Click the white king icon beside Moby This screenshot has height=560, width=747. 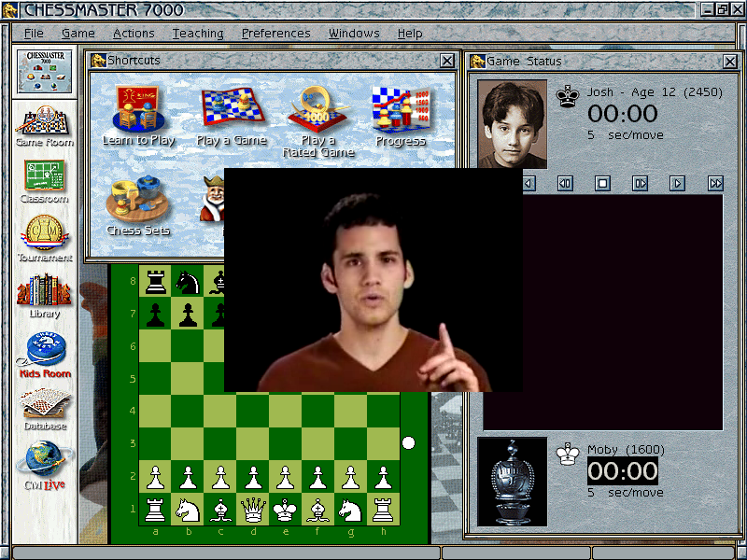568,454
